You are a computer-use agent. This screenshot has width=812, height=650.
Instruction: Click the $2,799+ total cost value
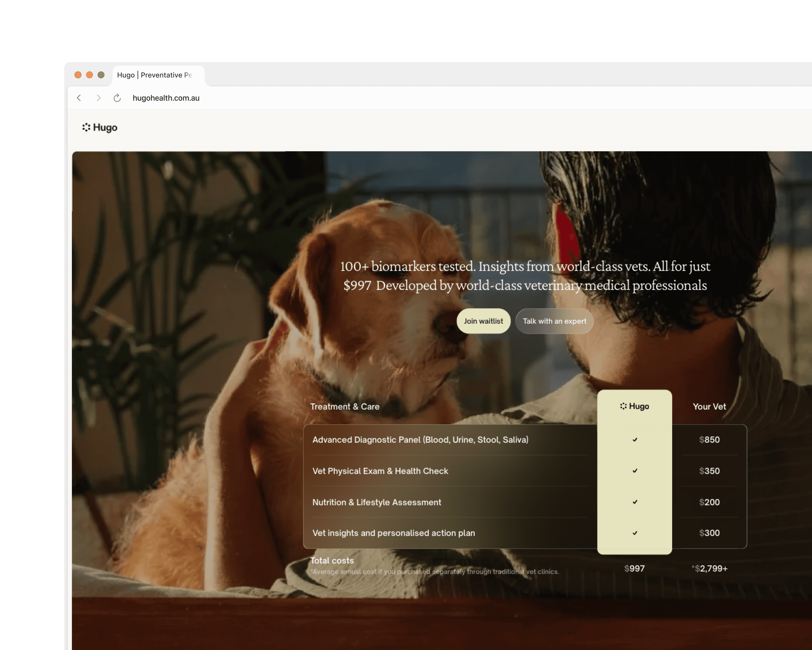click(x=709, y=568)
